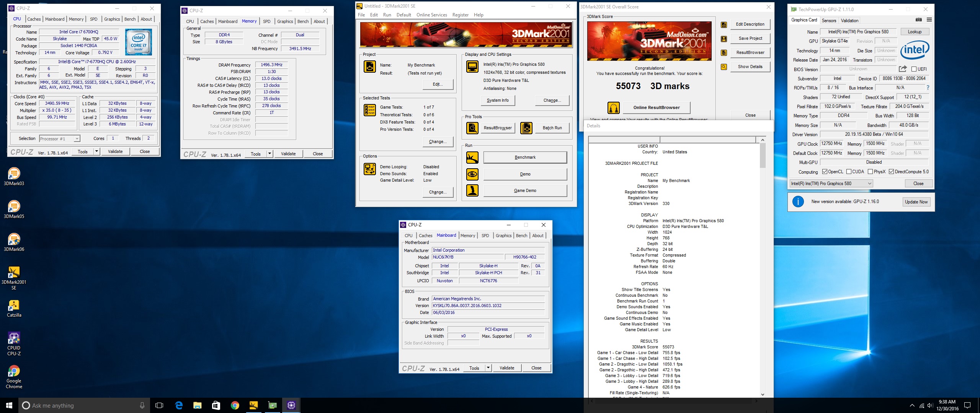
Task: Open Tools dropdown arrow in CPU-Z Mainboard window
Action: point(488,368)
